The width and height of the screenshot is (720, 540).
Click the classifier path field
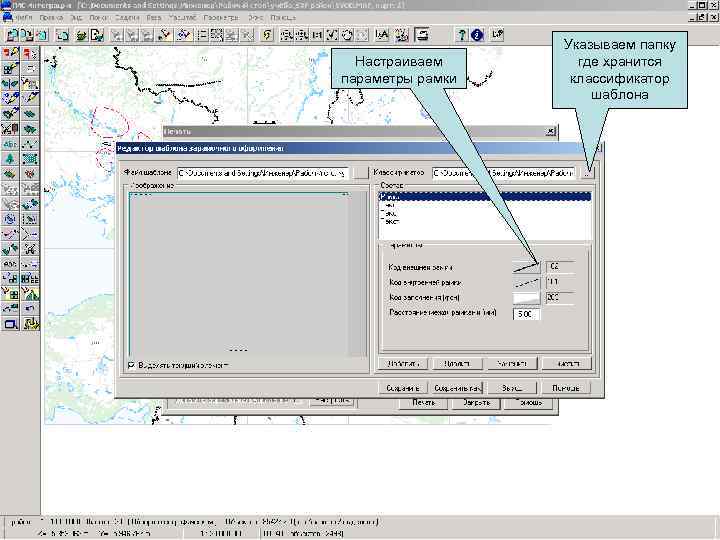click(504, 173)
